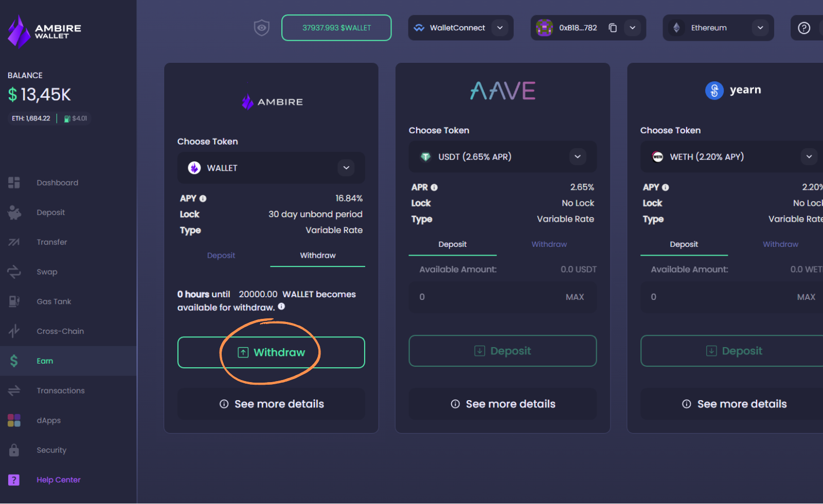The height and width of the screenshot is (504, 823).
Task: Click the ETH: 1,684.22 price label
Action: tap(31, 118)
